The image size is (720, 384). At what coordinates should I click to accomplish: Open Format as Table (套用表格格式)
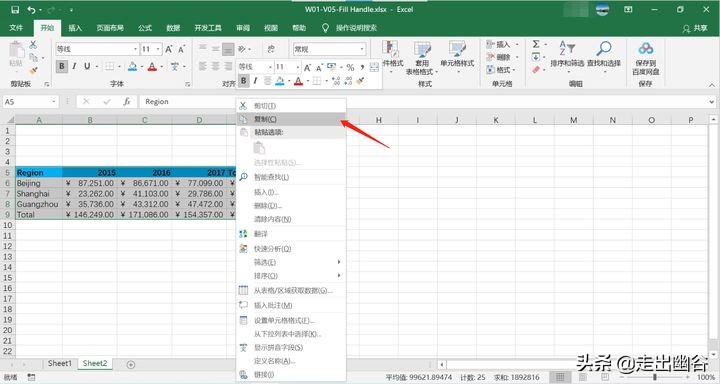point(422,58)
